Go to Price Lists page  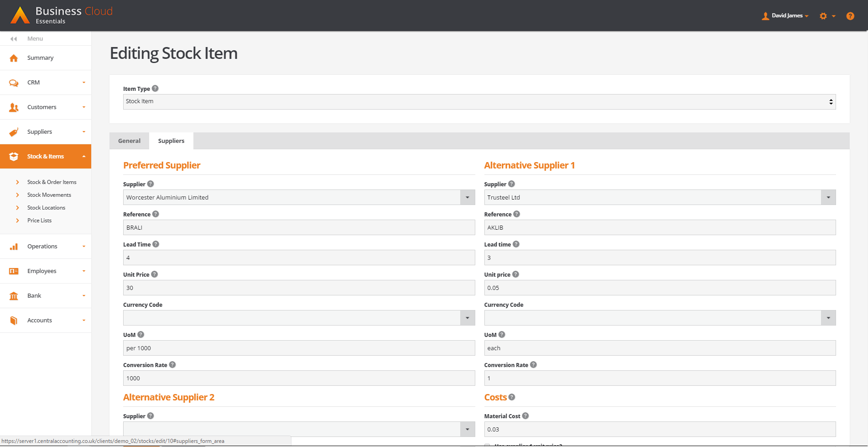coord(39,221)
